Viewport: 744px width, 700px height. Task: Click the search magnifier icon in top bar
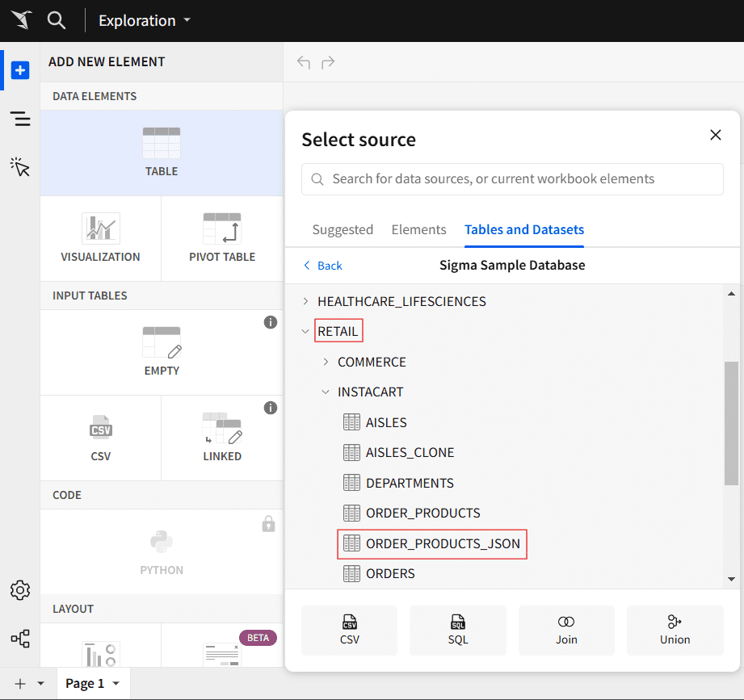pos(56,20)
